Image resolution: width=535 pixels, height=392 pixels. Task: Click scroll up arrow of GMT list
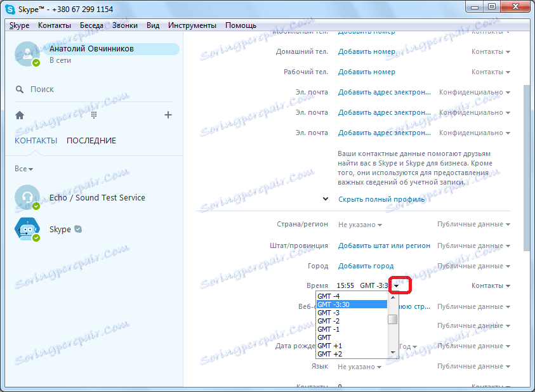(x=393, y=297)
